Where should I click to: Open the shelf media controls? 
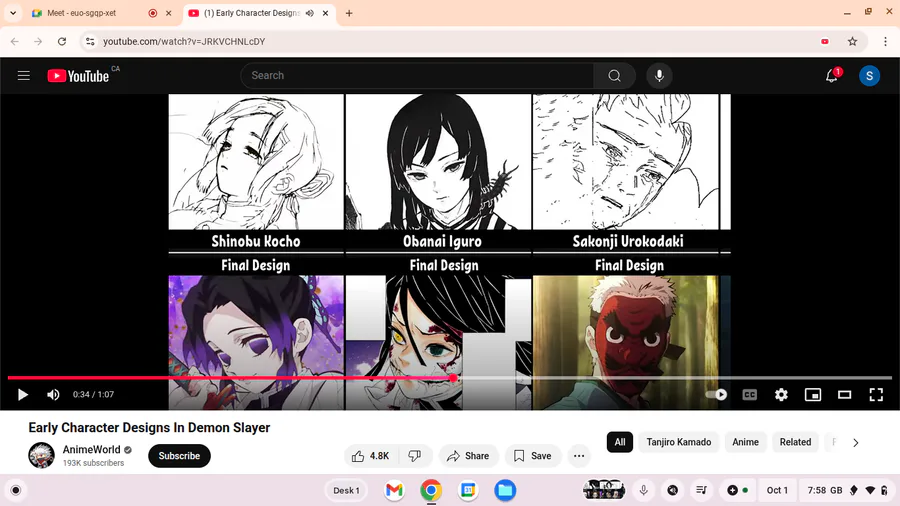701,491
